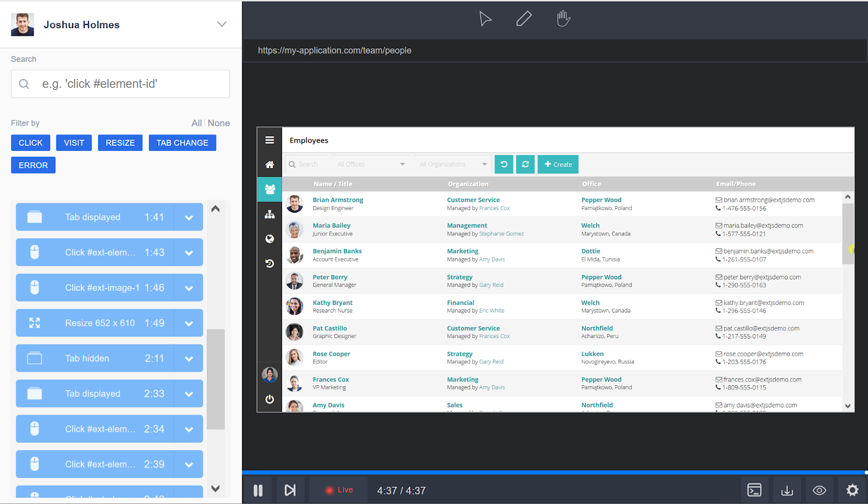Click the URL address bar
The height and width of the screenshot is (504, 868).
[x=554, y=50]
